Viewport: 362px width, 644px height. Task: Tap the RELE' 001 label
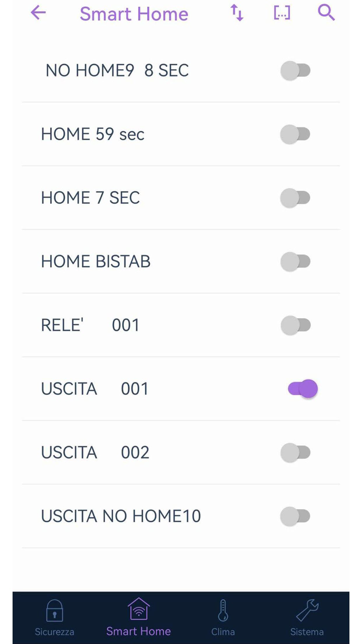click(90, 325)
